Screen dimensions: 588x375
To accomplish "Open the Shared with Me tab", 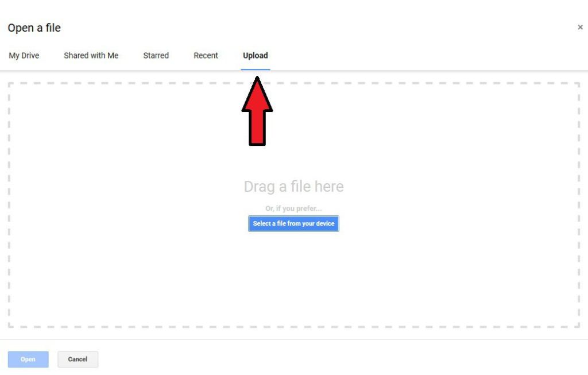I will pos(91,56).
